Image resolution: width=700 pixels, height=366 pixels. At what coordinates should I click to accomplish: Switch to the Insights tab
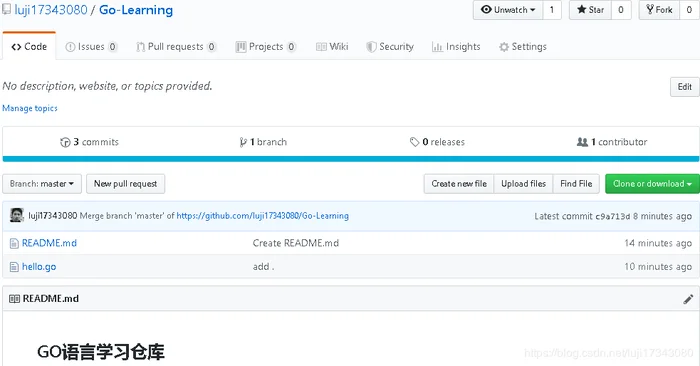(456, 46)
